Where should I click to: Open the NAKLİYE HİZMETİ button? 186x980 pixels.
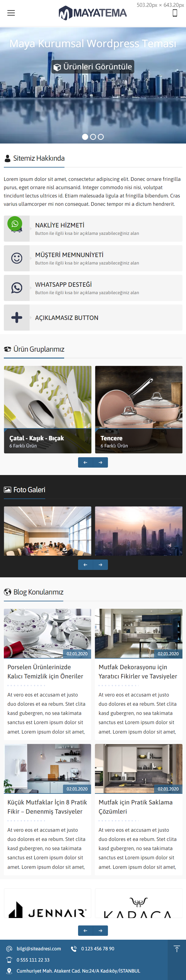tap(93, 229)
